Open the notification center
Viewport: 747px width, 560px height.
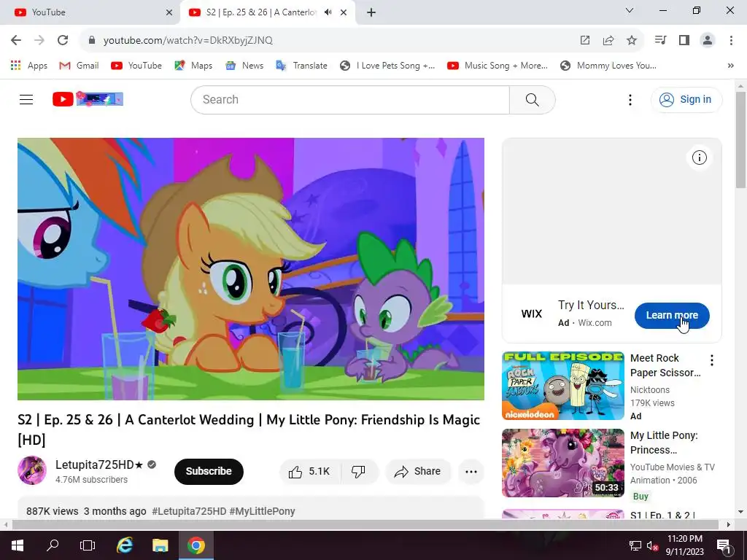[x=724, y=545]
